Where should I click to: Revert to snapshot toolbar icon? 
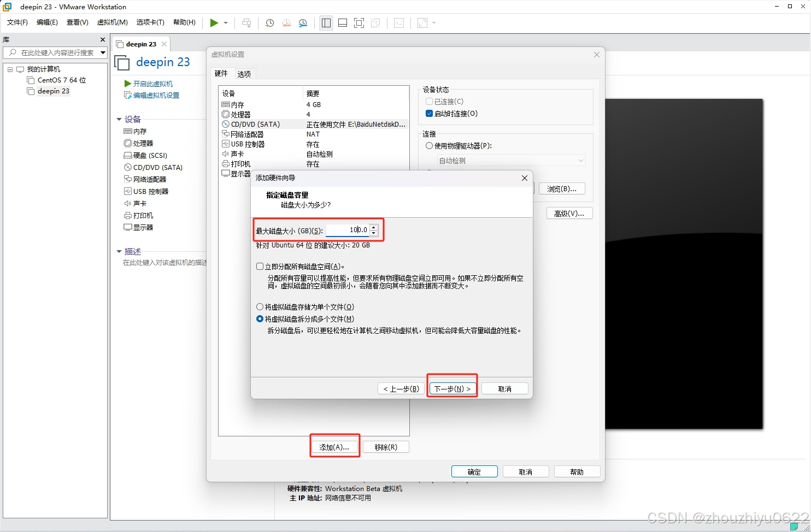pos(286,23)
